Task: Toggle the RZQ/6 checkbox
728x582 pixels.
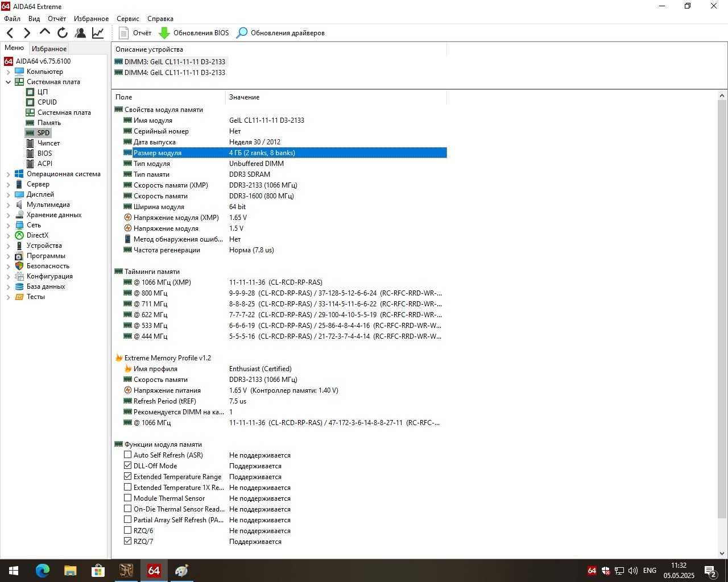Action: click(x=127, y=530)
